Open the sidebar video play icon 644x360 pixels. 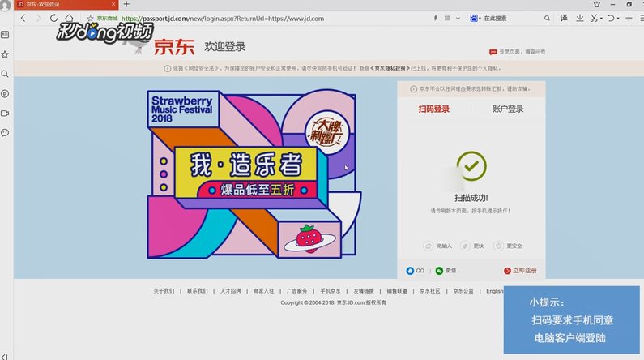5,94
